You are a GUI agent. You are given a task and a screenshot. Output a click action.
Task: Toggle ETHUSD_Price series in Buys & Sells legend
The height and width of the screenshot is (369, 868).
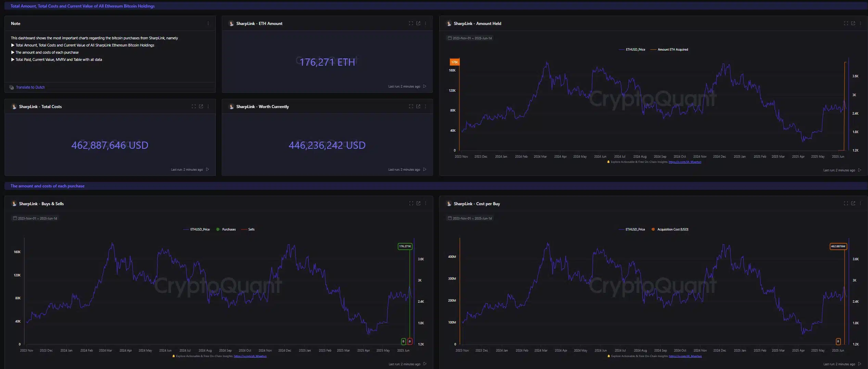[196, 229]
